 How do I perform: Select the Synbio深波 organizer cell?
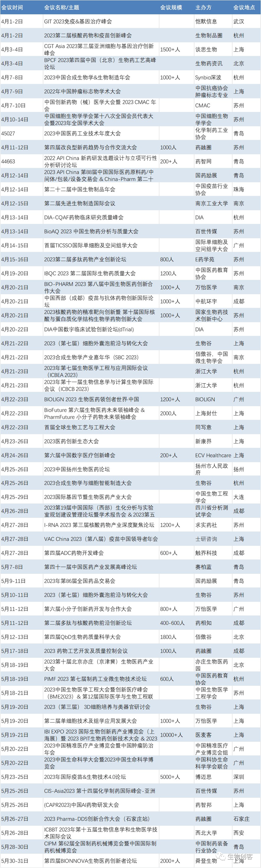pos(208,77)
